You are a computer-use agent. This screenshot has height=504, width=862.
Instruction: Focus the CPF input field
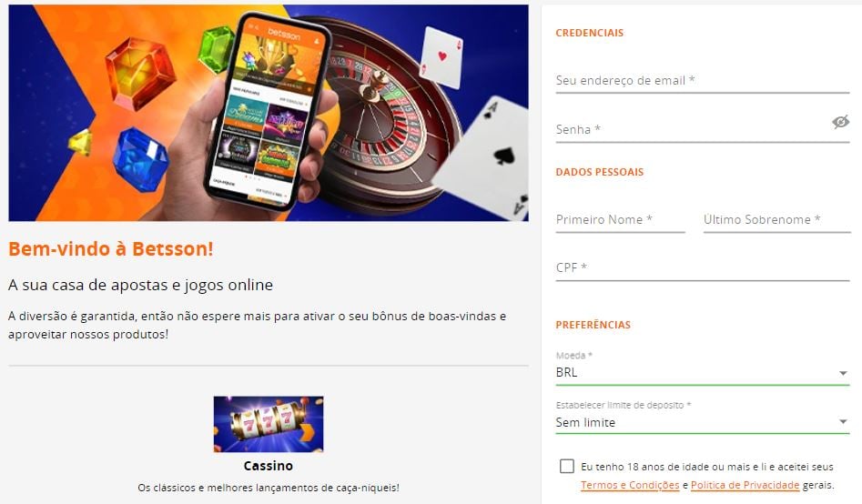703,267
